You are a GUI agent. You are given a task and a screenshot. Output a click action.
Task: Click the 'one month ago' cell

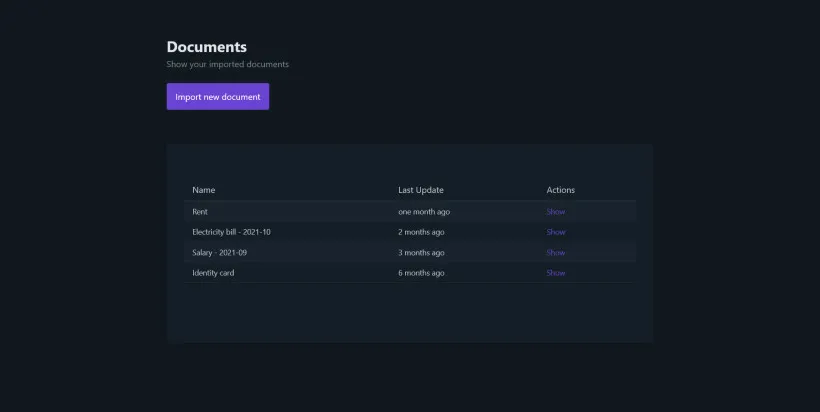pyautogui.click(x=424, y=212)
